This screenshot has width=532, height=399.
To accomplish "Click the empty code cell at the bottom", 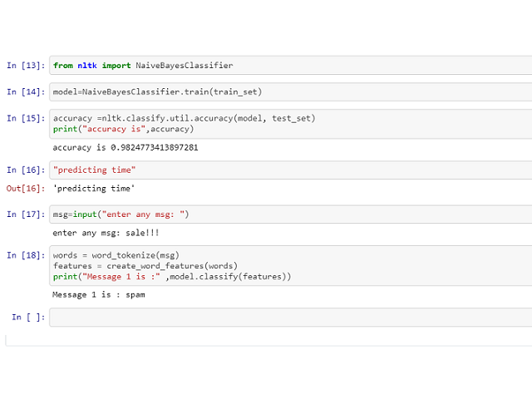I will coord(289,318).
